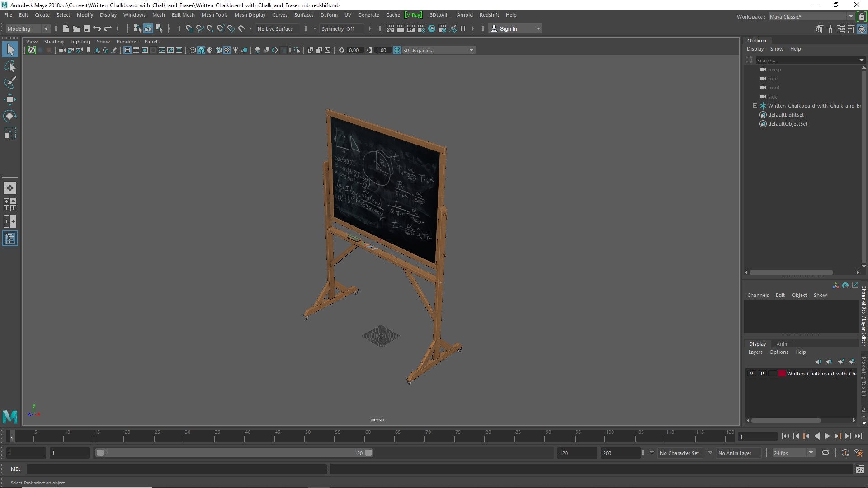Undo the last action
This screenshot has width=868, height=488.
click(97, 28)
